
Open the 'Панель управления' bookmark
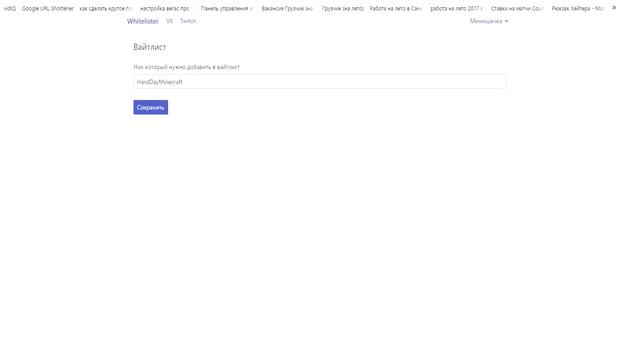tap(227, 8)
